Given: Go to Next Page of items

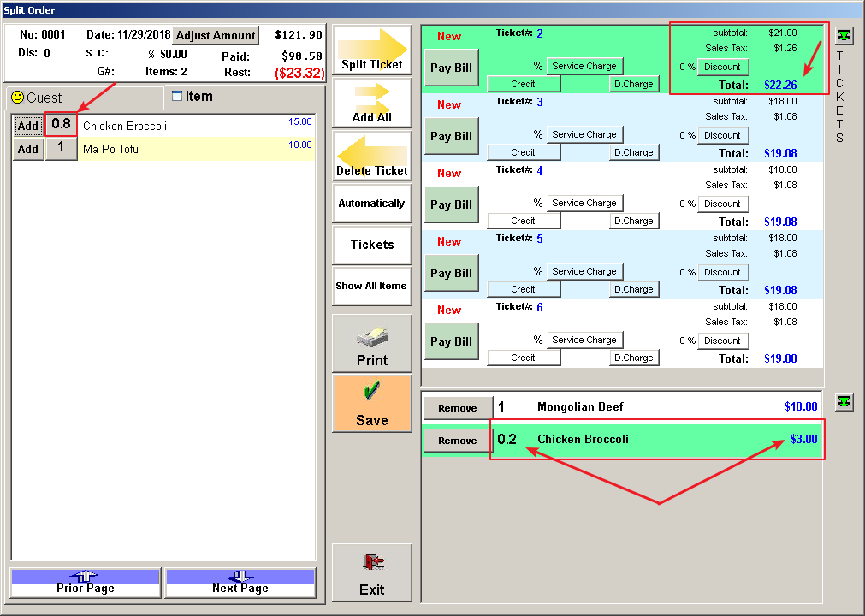Looking at the screenshot, I should (x=240, y=583).
